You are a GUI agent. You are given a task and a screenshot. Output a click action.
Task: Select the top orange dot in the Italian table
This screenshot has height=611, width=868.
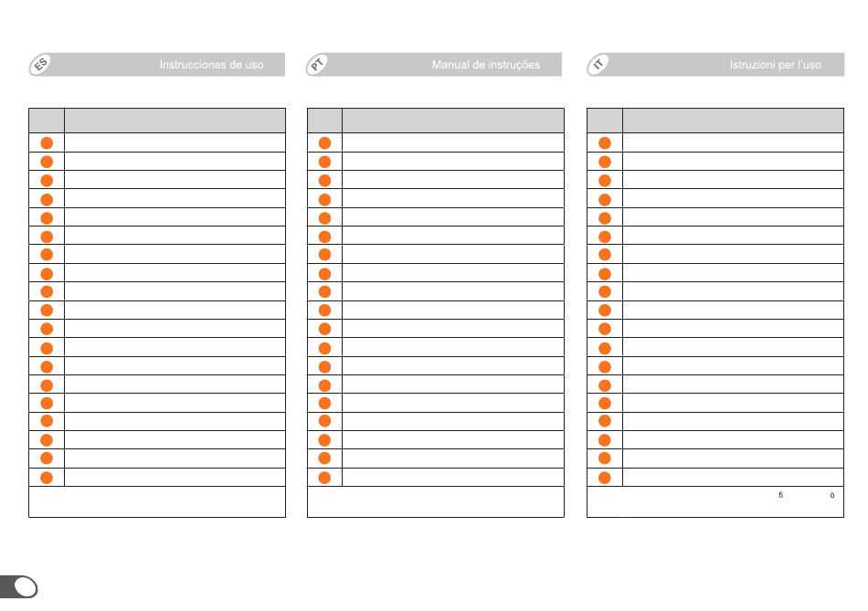tap(605, 143)
